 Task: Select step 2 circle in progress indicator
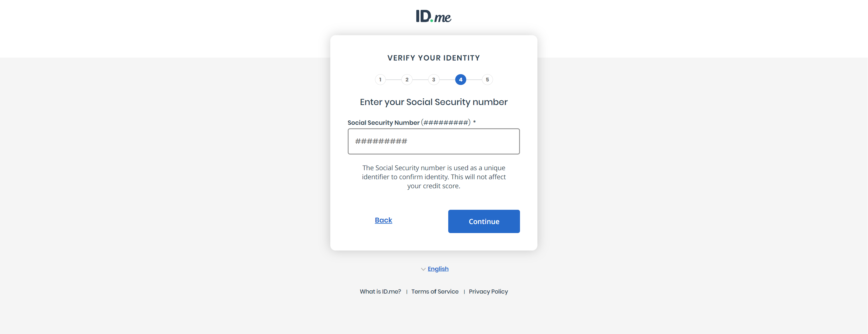(407, 80)
